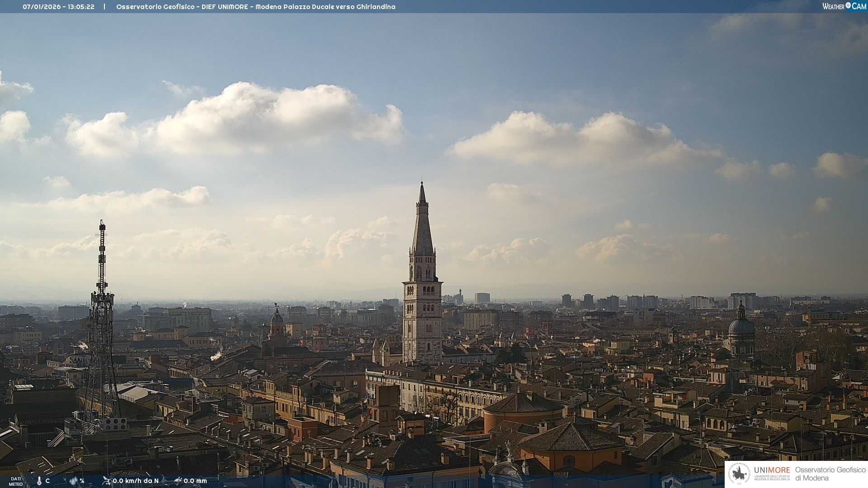Click the UNIMORE university name text
The width and height of the screenshot is (868, 488).
coord(772,471)
